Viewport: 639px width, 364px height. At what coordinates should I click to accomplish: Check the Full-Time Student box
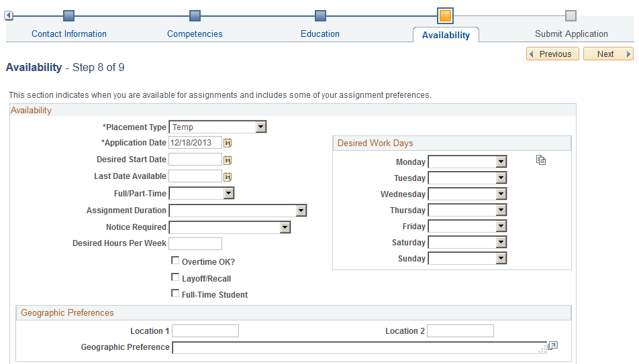point(175,293)
